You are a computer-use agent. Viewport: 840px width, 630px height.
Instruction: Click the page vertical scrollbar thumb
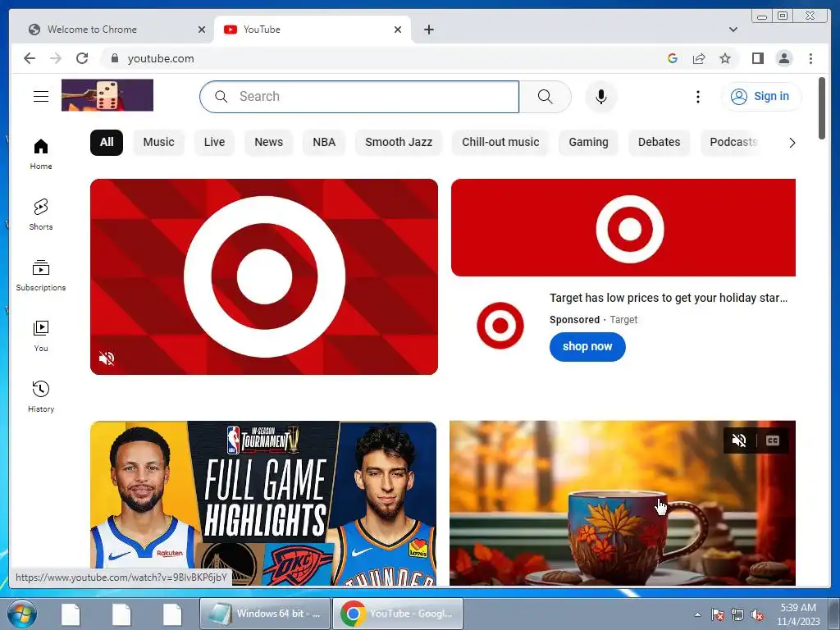point(822,108)
